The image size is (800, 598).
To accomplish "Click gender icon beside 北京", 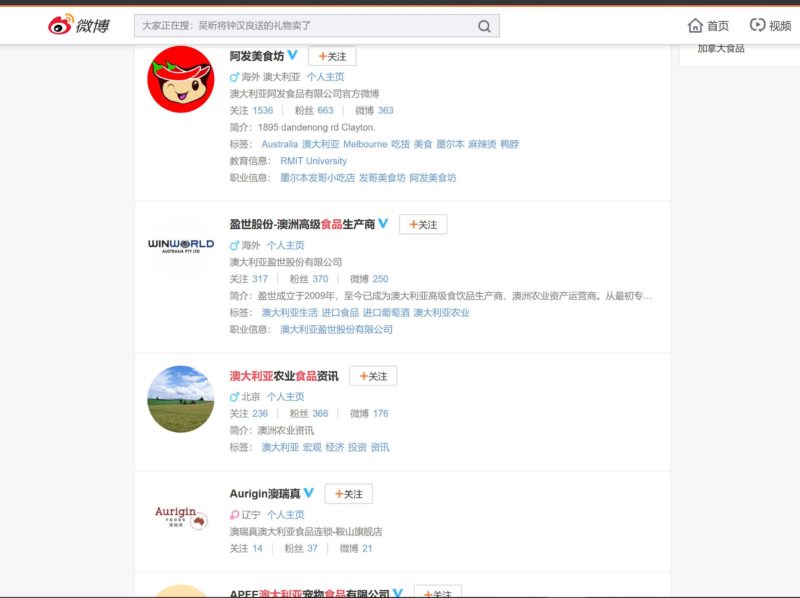I will pyautogui.click(x=234, y=397).
